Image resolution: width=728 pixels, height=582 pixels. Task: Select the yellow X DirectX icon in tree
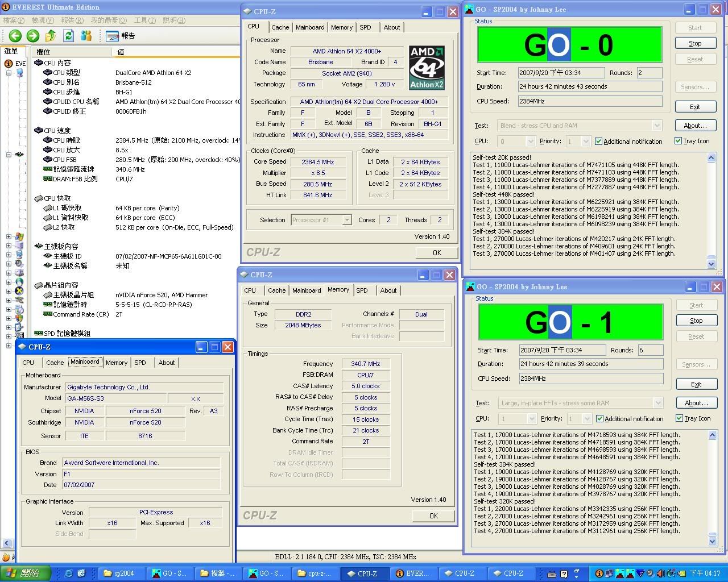19,291
